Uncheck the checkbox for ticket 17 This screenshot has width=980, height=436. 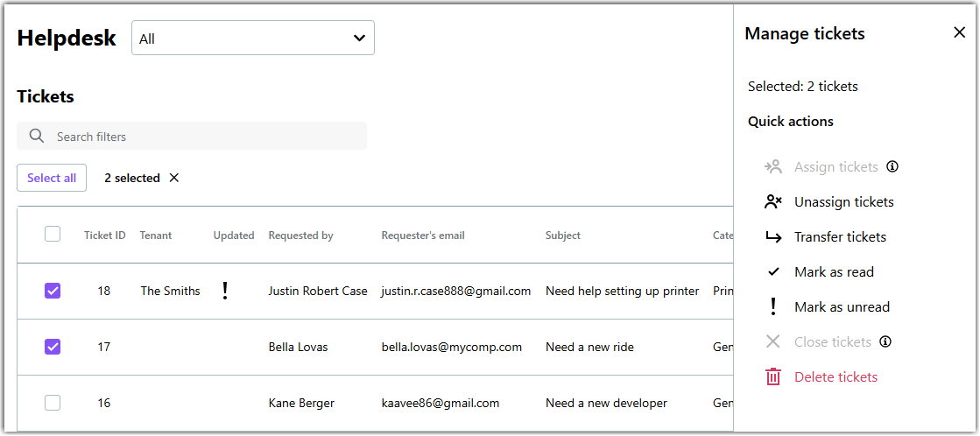point(53,347)
